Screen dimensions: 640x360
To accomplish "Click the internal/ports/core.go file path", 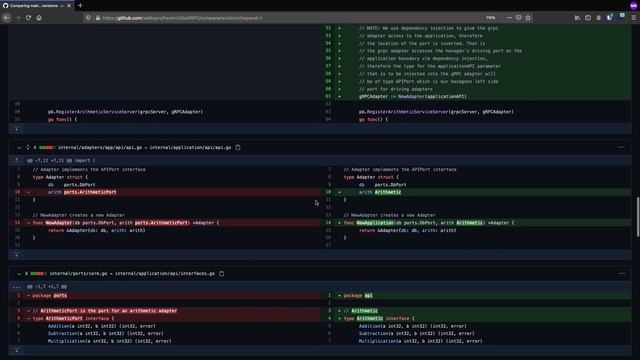I will click(78, 273).
